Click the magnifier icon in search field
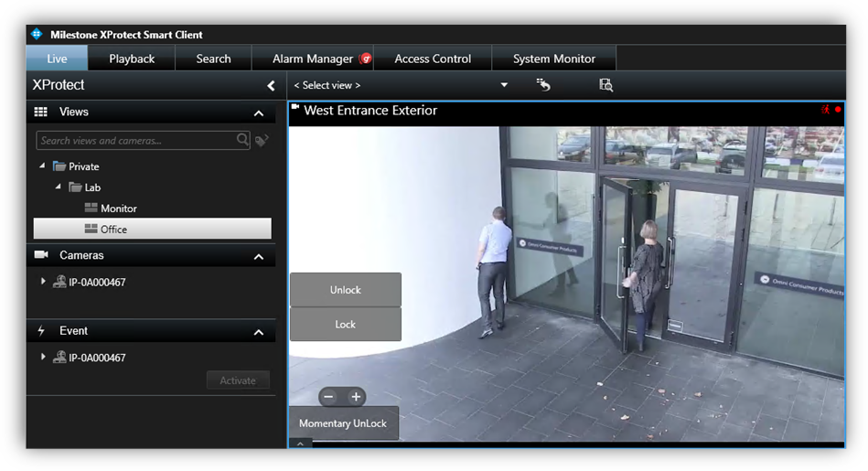This screenshot has width=868, height=471. [x=242, y=140]
